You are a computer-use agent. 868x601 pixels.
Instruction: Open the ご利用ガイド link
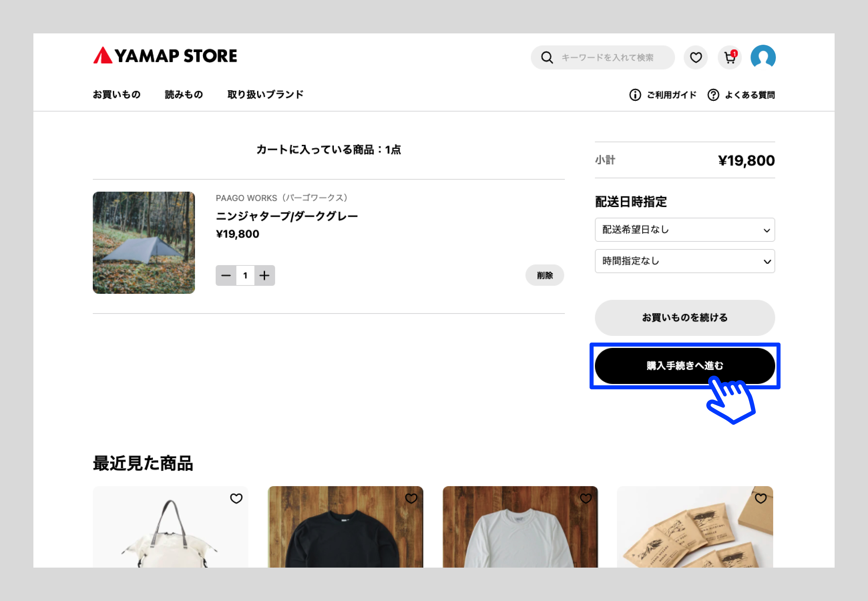click(663, 95)
